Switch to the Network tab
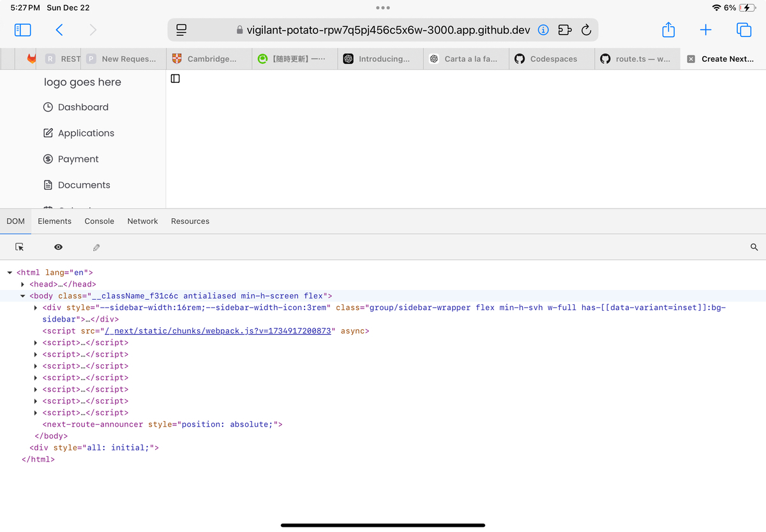Screen dimensions: 766x532 [x=142, y=221]
